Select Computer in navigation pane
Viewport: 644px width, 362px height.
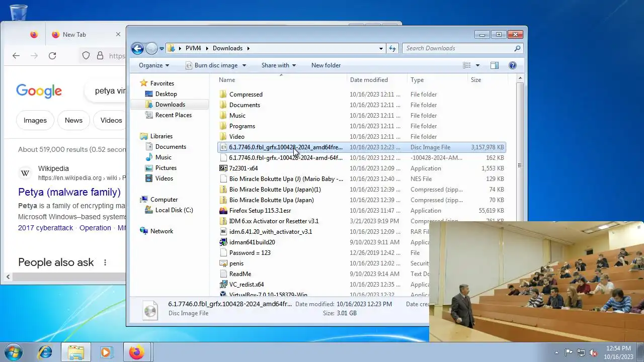click(x=164, y=200)
